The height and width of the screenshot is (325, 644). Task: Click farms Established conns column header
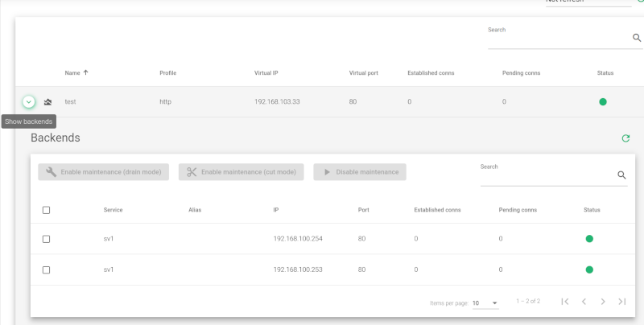[x=431, y=73]
